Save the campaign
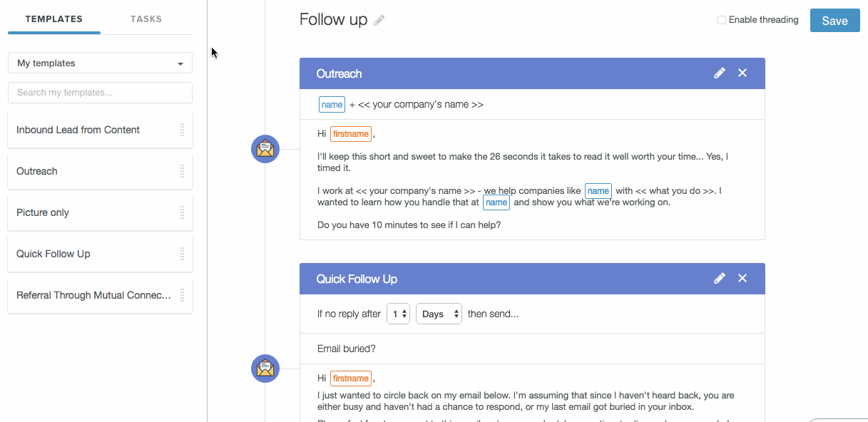This screenshot has width=868, height=422. pyautogui.click(x=834, y=21)
